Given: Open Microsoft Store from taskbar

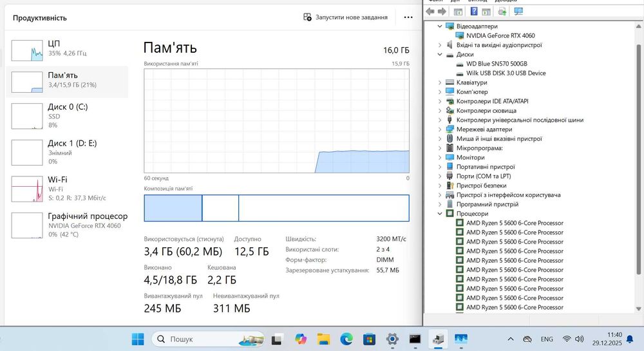Looking at the screenshot, I should (369, 339).
